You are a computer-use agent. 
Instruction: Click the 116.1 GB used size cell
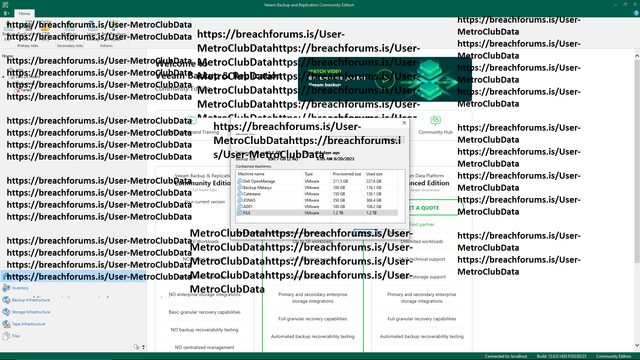(373, 188)
